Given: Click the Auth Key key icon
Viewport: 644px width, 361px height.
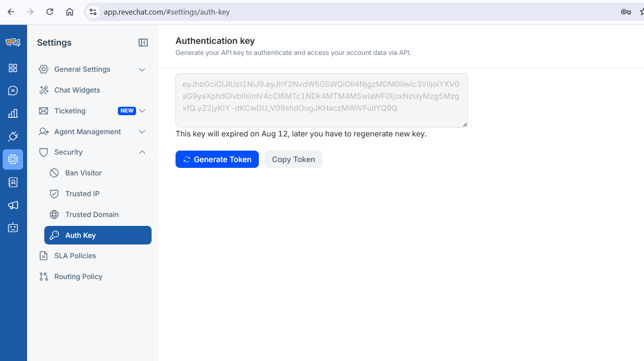Looking at the screenshot, I should [x=54, y=235].
